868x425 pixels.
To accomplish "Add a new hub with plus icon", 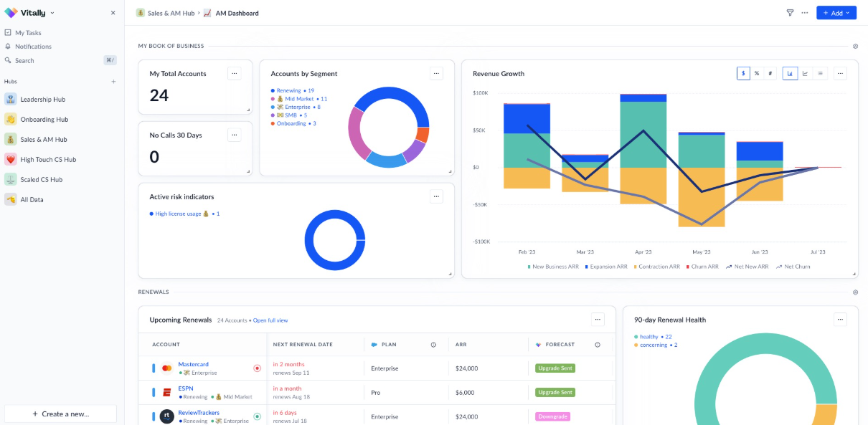I will pos(113,82).
